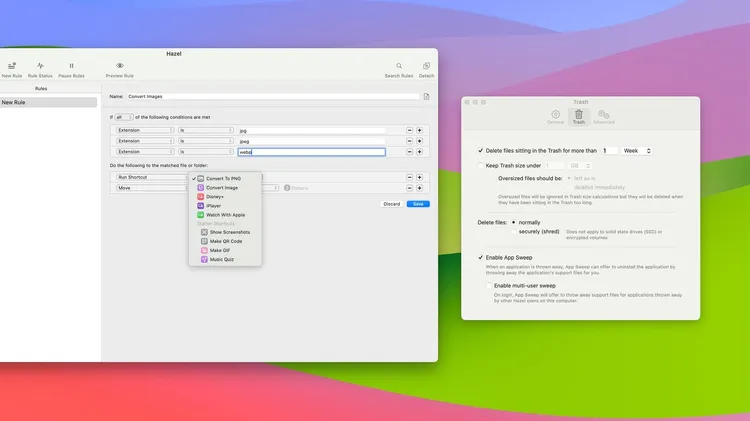Screen dimensions: 750x421
Task: Click the jpeg extension value field
Action: pyautogui.click(x=311, y=141)
